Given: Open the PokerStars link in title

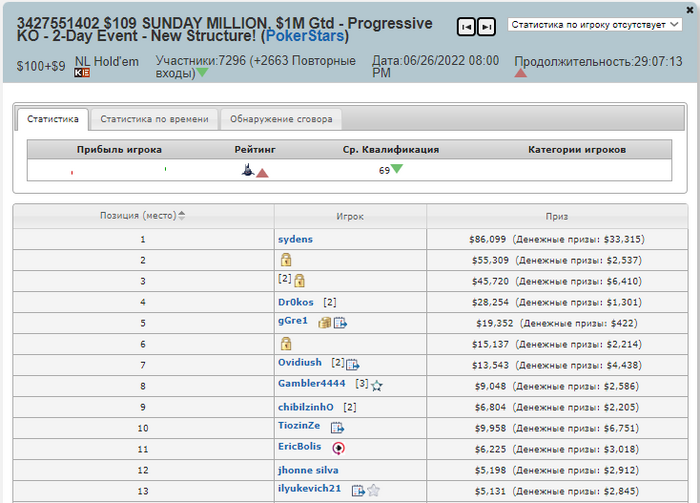Looking at the screenshot, I should (x=305, y=36).
